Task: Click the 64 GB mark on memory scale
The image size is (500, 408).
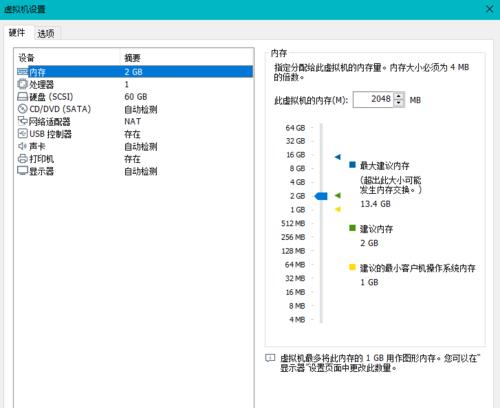Action: coord(295,128)
